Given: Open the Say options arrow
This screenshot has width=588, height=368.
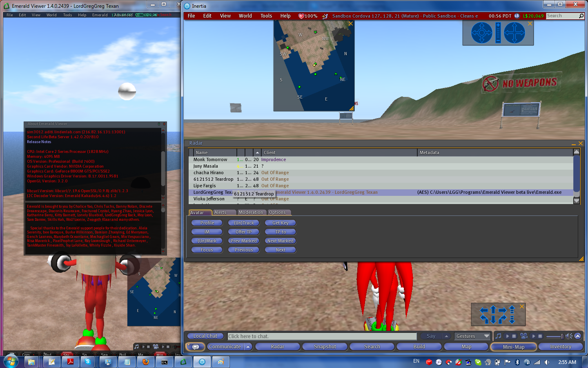Looking at the screenshot, I should (446, 336).
